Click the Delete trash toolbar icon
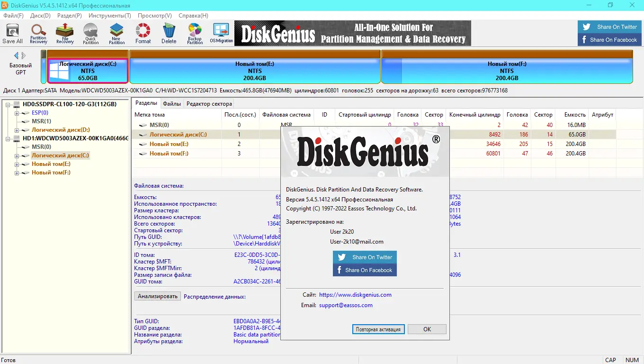This screenshot has width=644, height=364. [169, 34]
